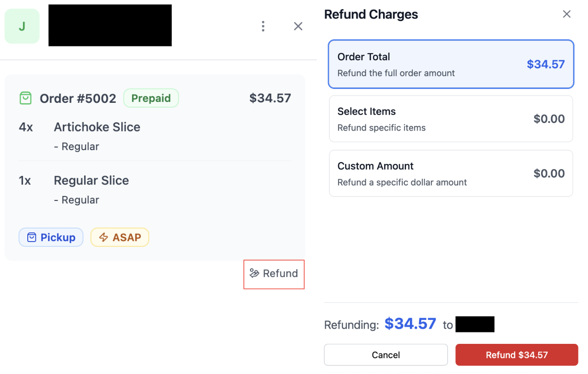Viewport: 588px width, 374px height.
Task: Click the Regular Slice line item
Action: coord(91,181)
